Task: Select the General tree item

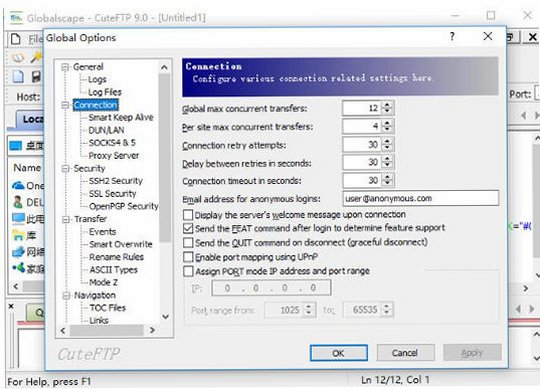Action: (x=88, y=67)
